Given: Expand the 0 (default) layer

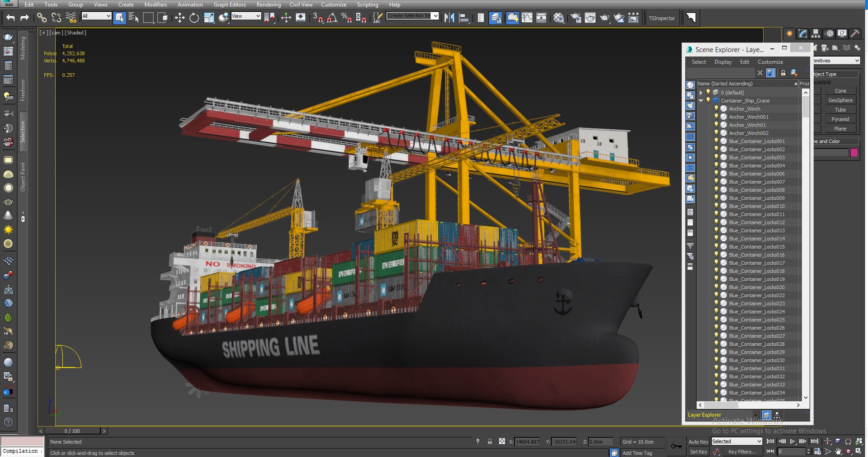Looking at the screenshot, I should [x=701, y=93].
